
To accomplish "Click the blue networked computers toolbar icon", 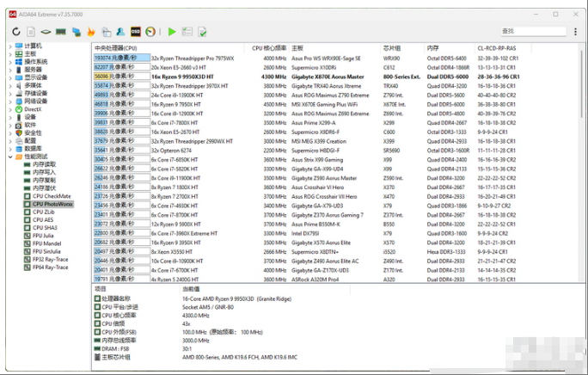I will tap(77, 32).
